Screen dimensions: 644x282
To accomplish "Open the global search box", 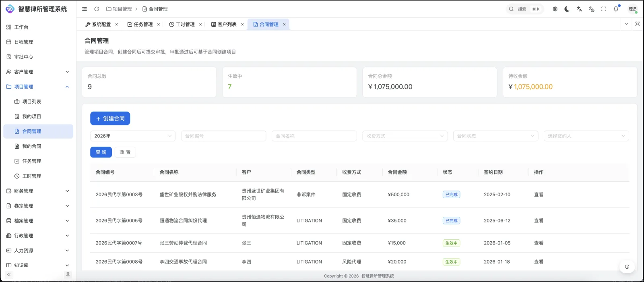I will [x=525, y=9].
